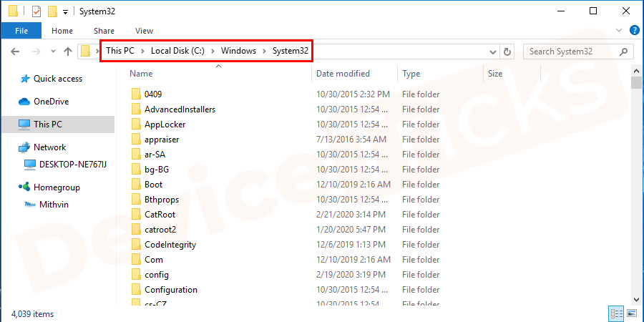Click the New Folder quick access icon
This screenshot has width=644, height=322.
(52, 11)
